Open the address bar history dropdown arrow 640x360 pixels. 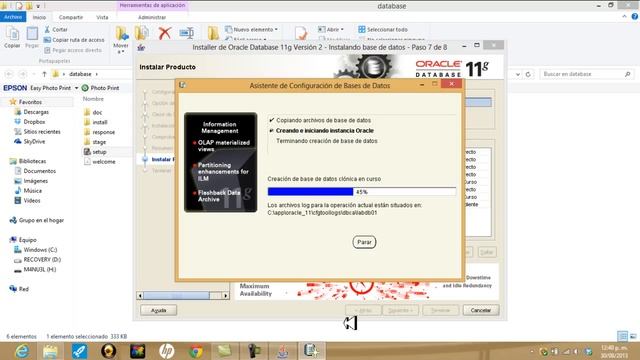[518, 74]
